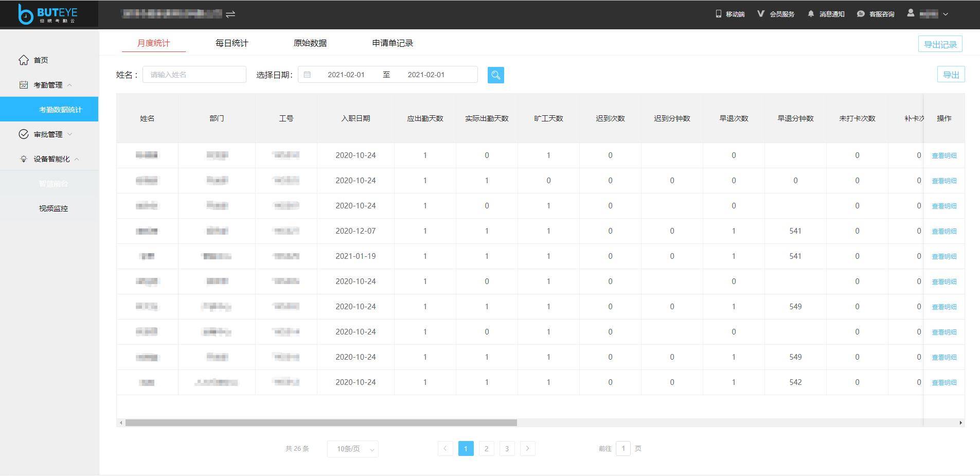
Task: Open 智慧前台 in sidebar
Action: 54,184
